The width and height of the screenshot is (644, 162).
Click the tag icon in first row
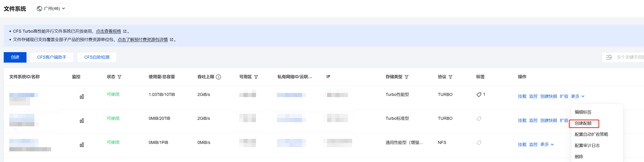click(479, 95)
